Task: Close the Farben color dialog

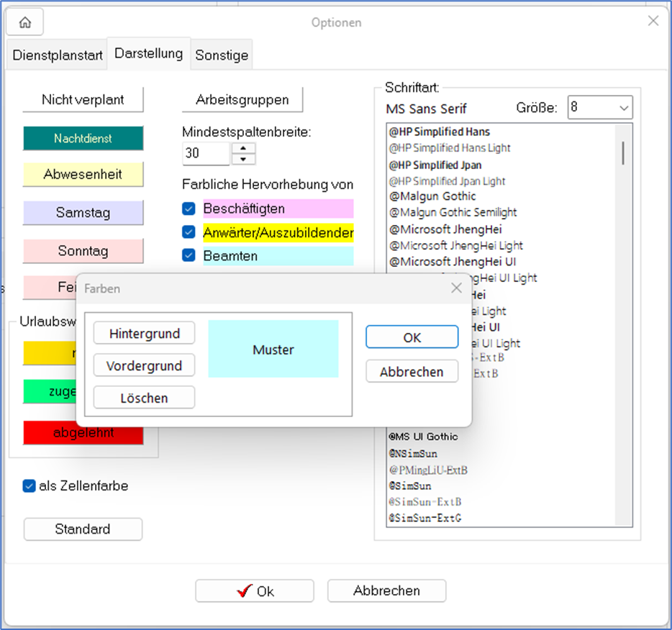Action: click(x=456, y=288)
